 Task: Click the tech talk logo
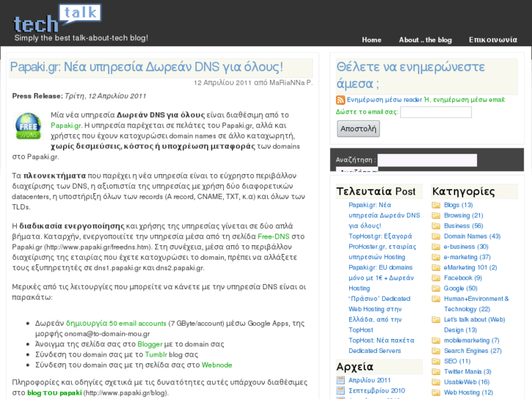tap(57, 19)
